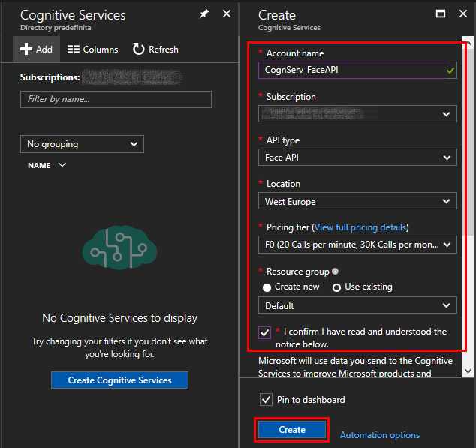Click Add to create a new service
The width and height of the screenshot is (476, 448).
tap(36, 50)
